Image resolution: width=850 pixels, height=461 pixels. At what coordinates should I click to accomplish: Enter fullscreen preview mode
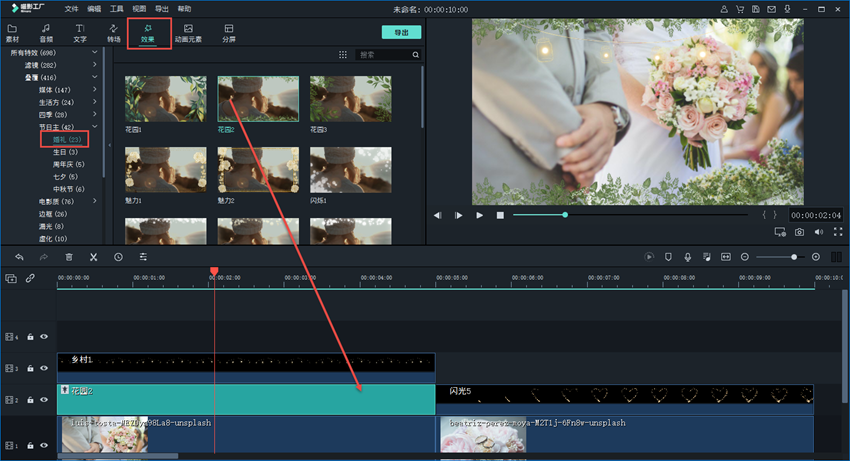(838, 232)
